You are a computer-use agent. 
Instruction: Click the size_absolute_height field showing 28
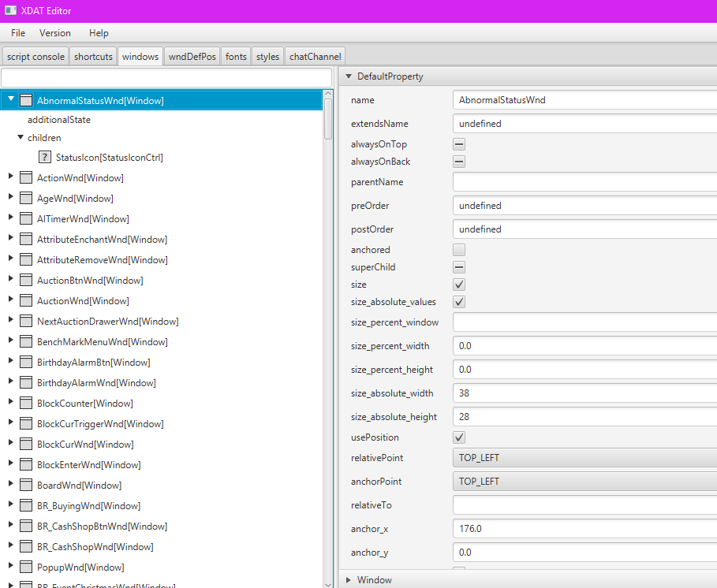coord(584,417)
